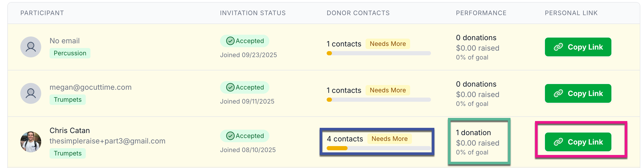Click Chris Catan's Accepted checkmark badge

point(245,136)
